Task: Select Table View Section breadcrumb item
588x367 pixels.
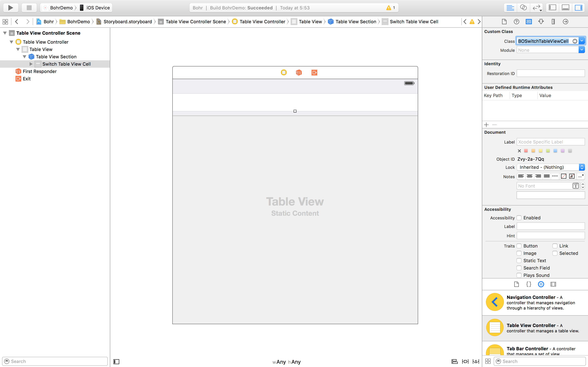Action: pyautogui.click(x=355, y=22)
